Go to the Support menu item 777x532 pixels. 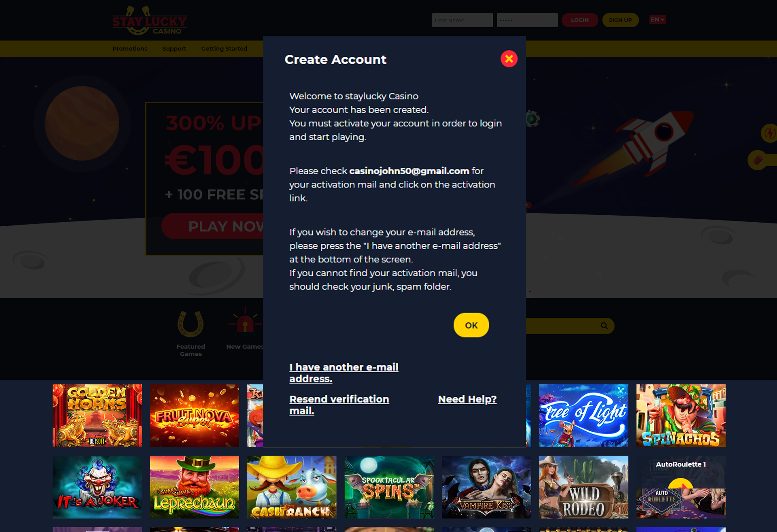[x=174, y=48]
